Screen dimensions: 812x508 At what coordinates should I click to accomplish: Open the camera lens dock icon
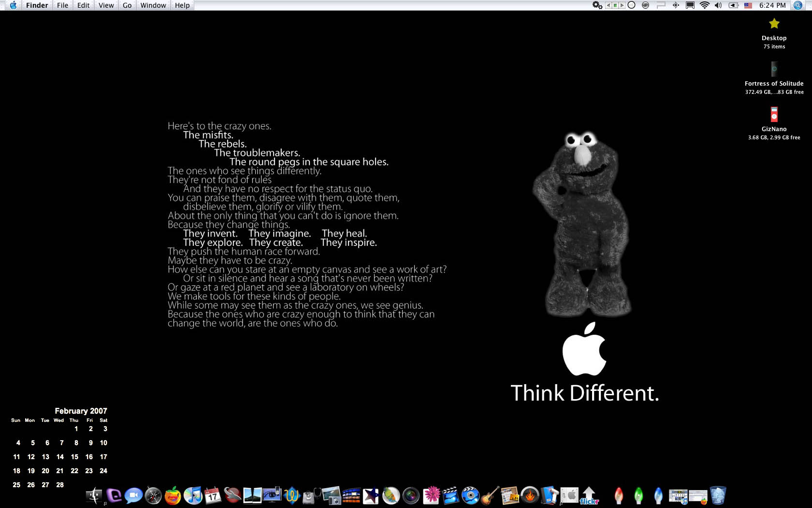point(411,496)
